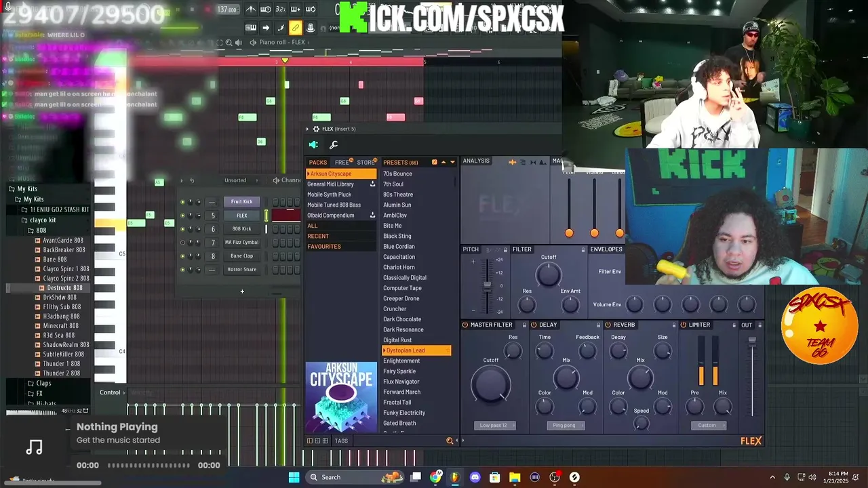
Task: Click the preset search magnifier icon
Action: tap(449, 441)
